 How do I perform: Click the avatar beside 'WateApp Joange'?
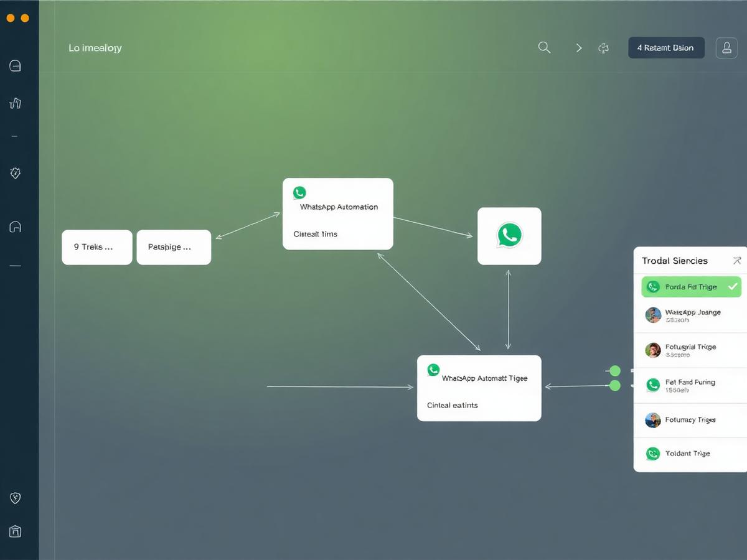[x=653, y=315]
